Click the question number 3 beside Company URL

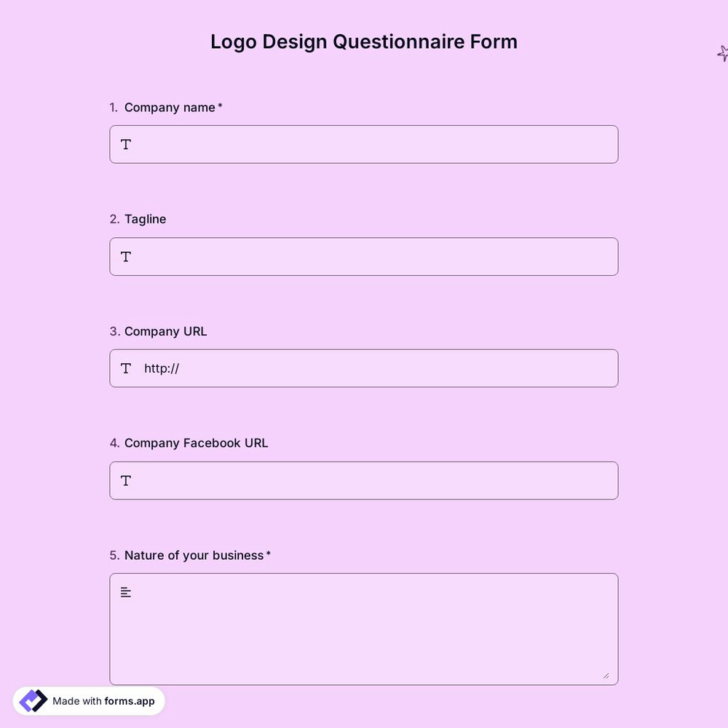tap(114, 331)
